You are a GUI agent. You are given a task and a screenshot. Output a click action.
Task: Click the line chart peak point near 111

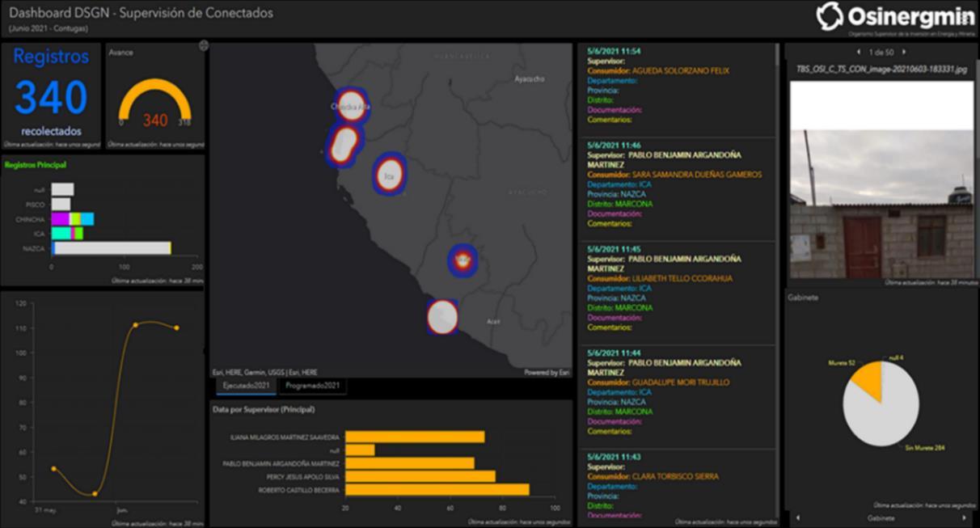pos(135,325)
